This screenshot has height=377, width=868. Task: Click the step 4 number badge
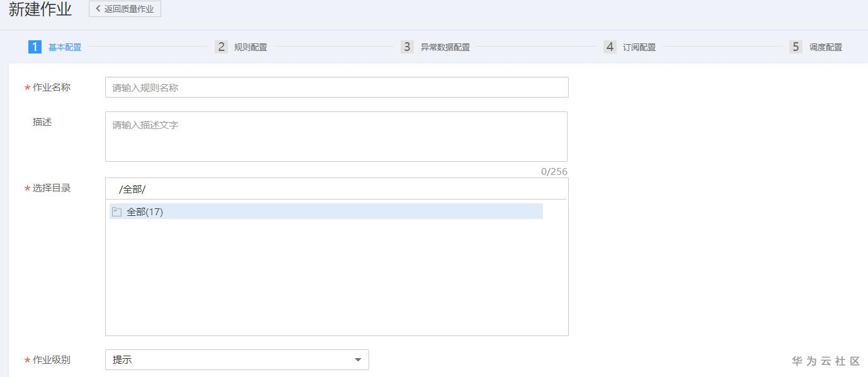610,47
